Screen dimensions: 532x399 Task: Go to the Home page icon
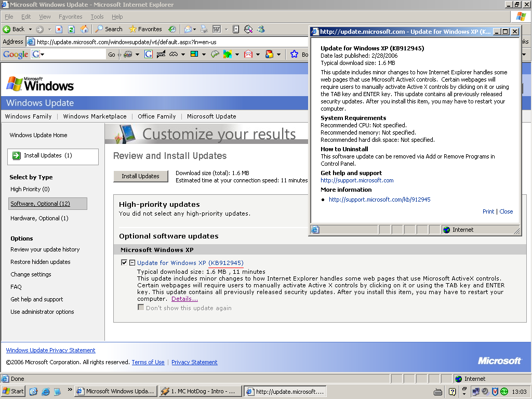[84, 29]
